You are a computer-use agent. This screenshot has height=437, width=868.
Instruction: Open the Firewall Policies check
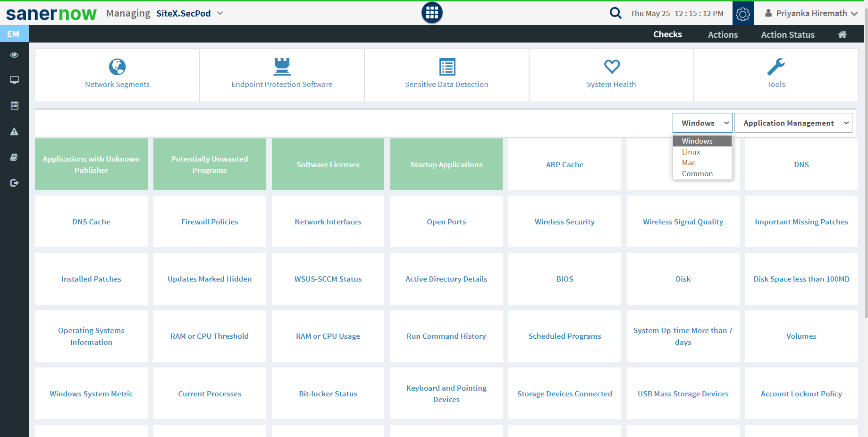coord(210,222)
